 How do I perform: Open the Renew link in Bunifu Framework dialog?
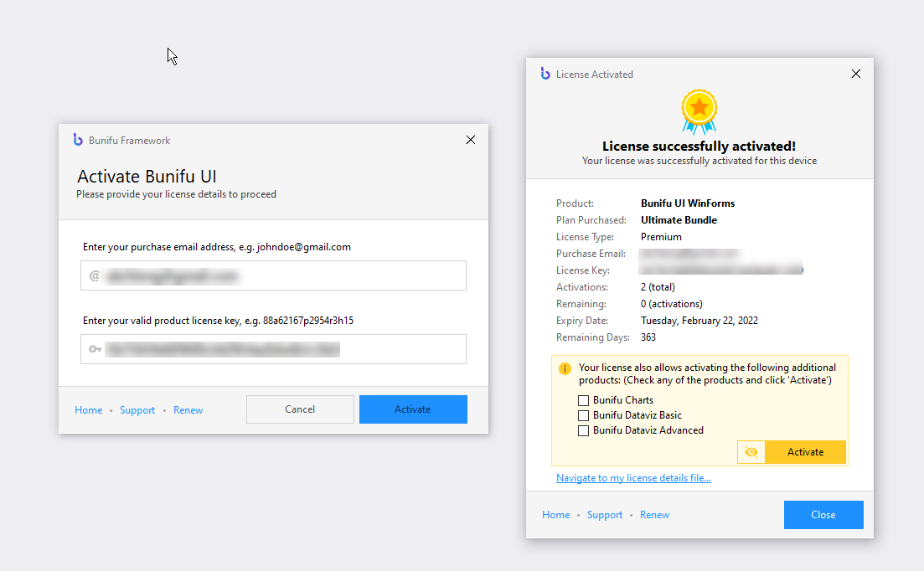[x=188, y=409]
